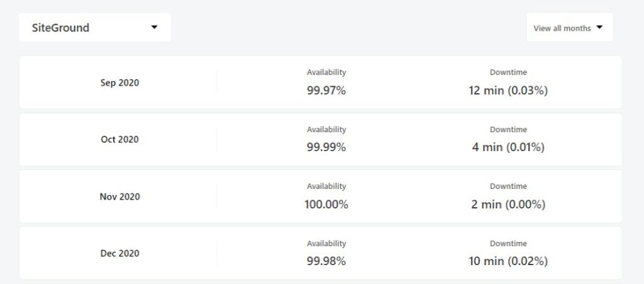Select the Nov 2020 row label
Viewport: 644px width, 284px height.
119,196
